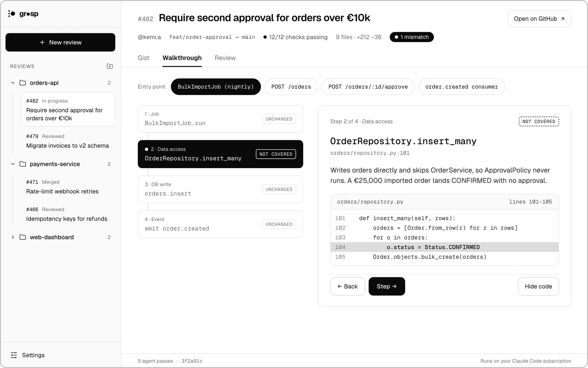Click the NOT COVERED badge in detail panel

tap(539, 122)
